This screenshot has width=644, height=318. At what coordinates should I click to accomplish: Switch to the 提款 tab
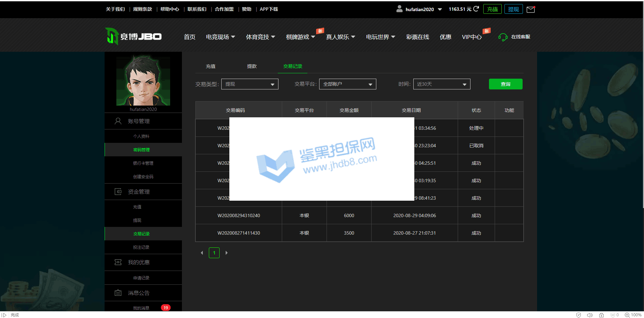coord(252,66)
